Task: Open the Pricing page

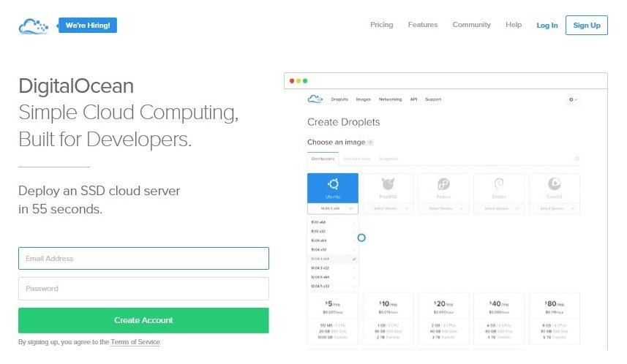Action: pyautogui.click(x=381, y=25)
